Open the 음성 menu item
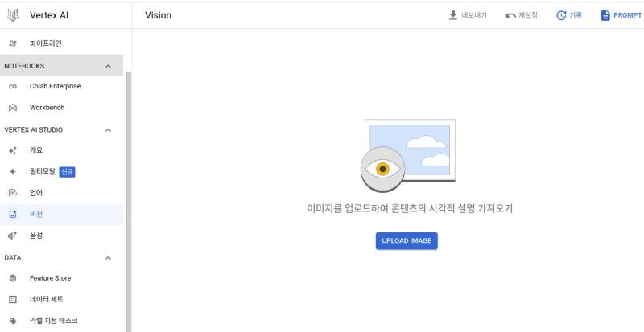 pyautogui.click(x=62, y=236)
